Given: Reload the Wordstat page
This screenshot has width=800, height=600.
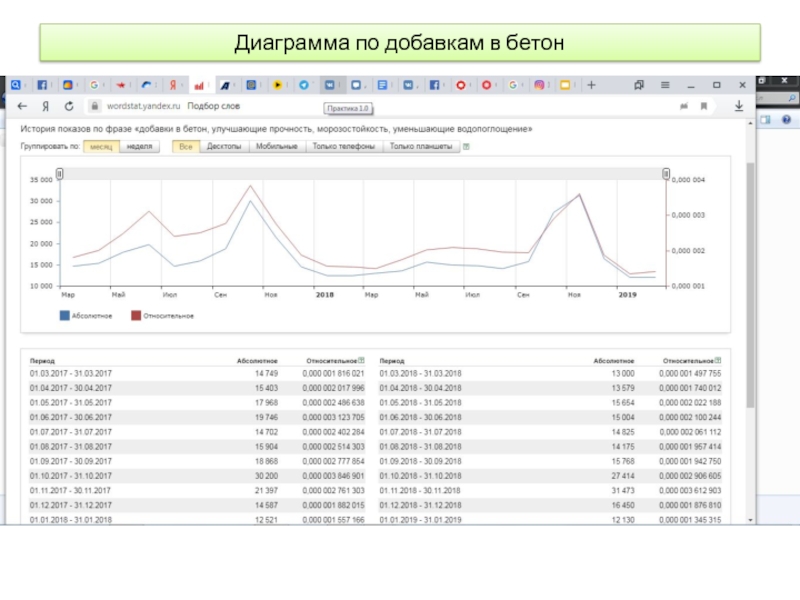Looking at the screenshot, I should pyautogui.click(x=69, y=105).
